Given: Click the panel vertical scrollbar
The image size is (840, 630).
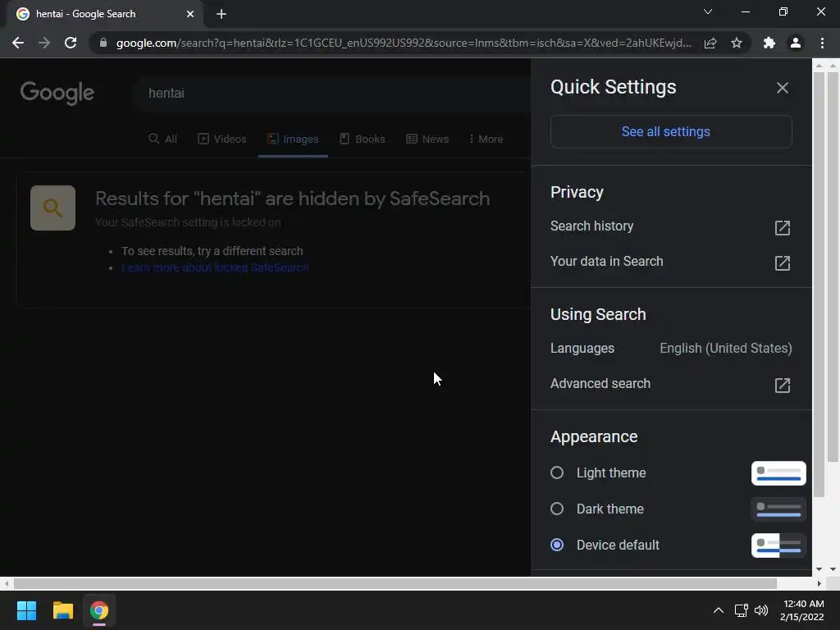Looking at the screenshot, I should (819, 284).
